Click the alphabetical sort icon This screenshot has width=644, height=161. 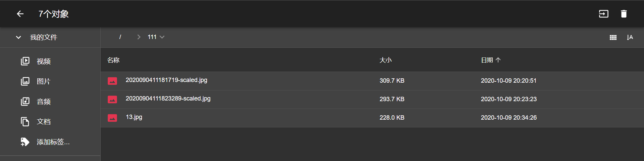click(x=630, y=37)
